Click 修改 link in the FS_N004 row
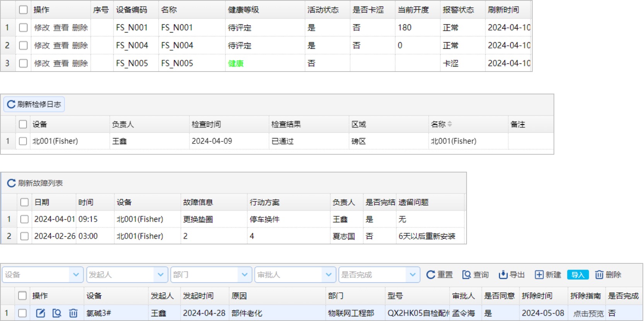This screenshot has width=644, height=321. 42,46
